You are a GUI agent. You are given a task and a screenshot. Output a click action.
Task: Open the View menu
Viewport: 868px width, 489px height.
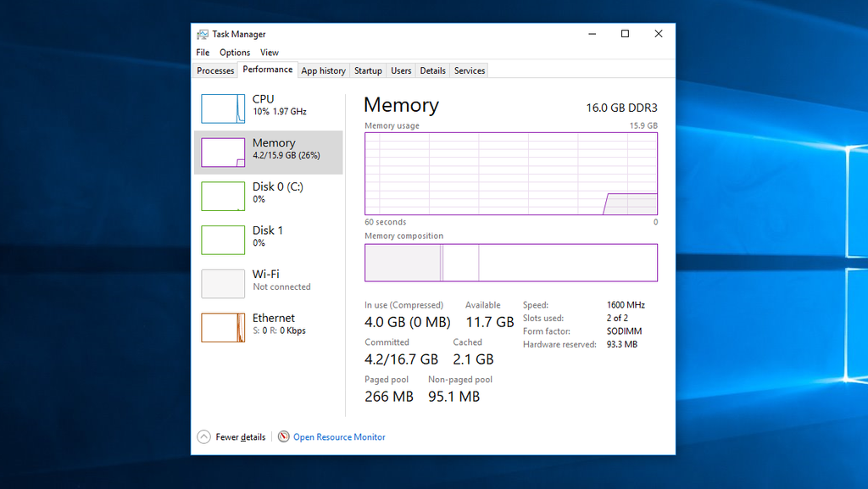pos(270,53)
